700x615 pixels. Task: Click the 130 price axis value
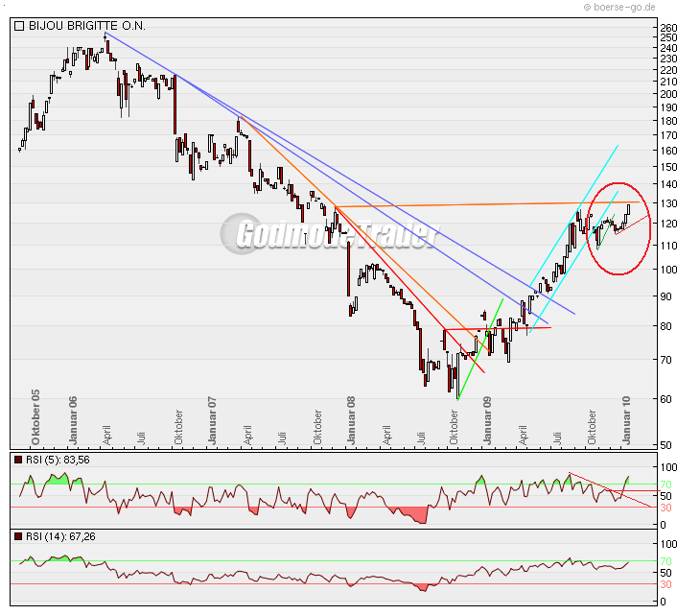[668, 203]
